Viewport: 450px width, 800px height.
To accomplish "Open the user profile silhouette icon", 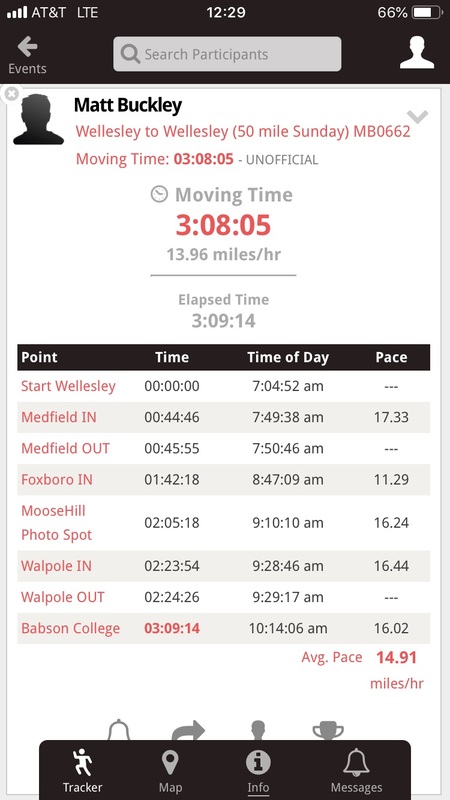I will pyautogui.click(x=417, y=52).
